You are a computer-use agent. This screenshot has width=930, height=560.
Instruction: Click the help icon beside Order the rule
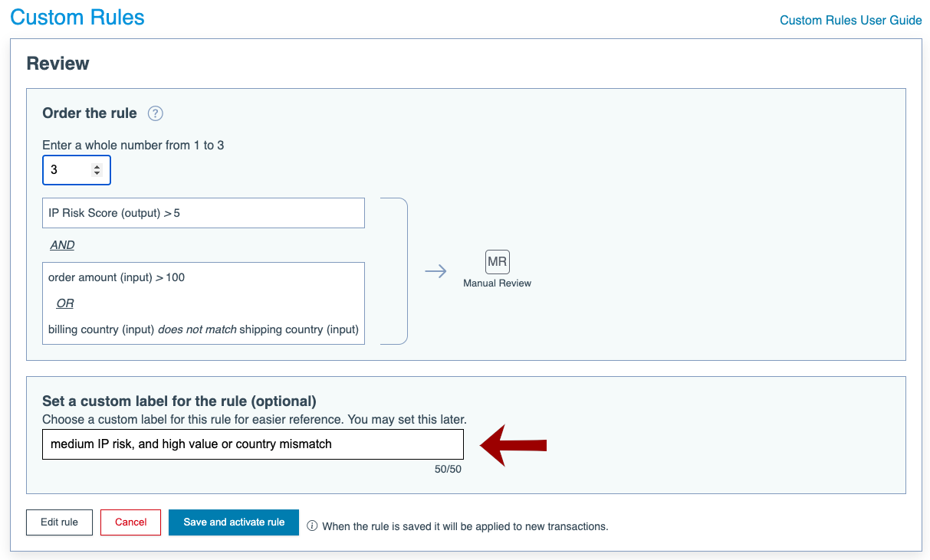point(156,113)
